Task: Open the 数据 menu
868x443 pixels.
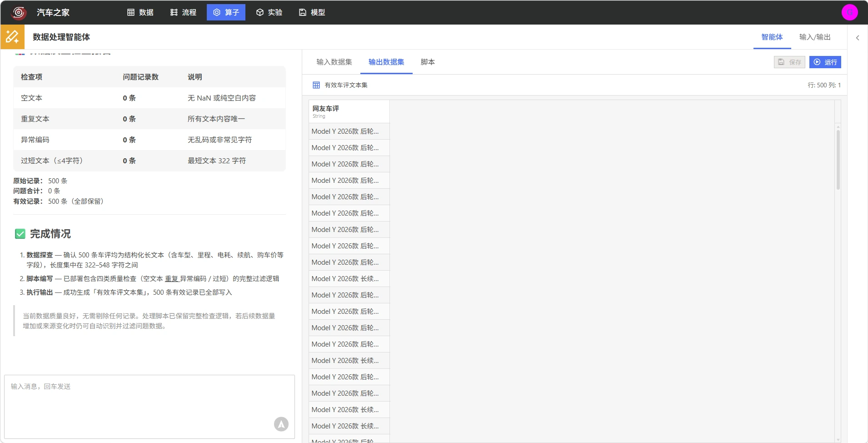Action: click(x=140, y=12)
